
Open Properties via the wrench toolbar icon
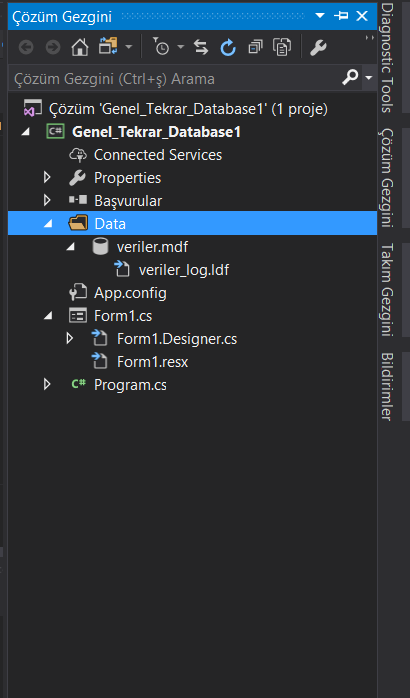[x=318, y=47]
